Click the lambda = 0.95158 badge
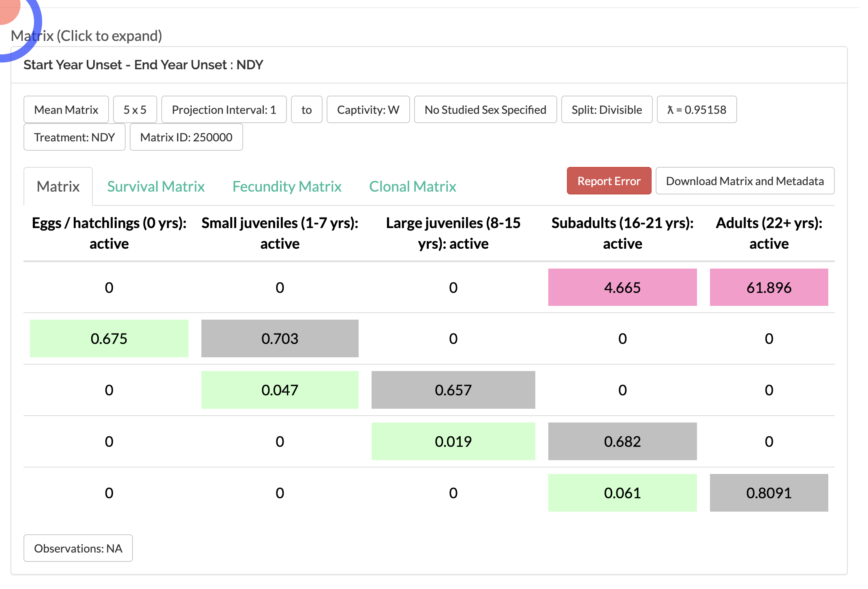Viewport: 868px width, 589px height. pyautogui.click(x=697, y=109)
